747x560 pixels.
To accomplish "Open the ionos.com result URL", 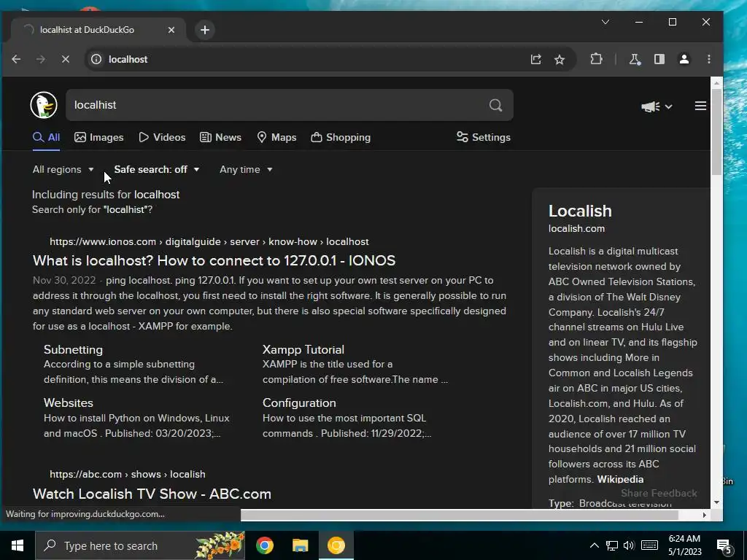I will coord(209,241).
